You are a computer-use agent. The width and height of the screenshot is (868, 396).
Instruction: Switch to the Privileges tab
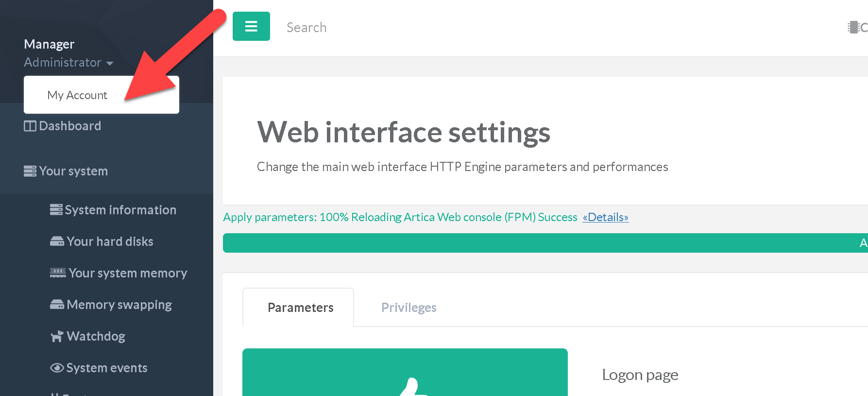pos(408,308)
